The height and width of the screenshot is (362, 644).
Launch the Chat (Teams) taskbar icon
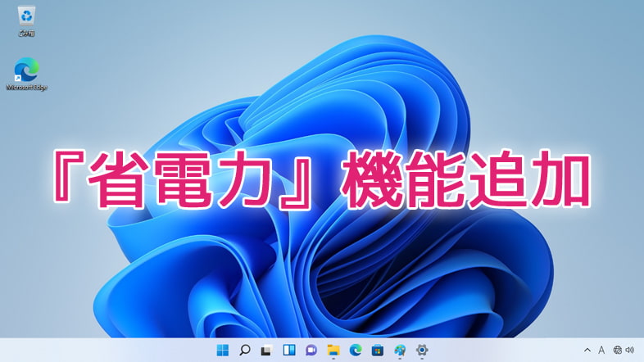click(311, 350)
